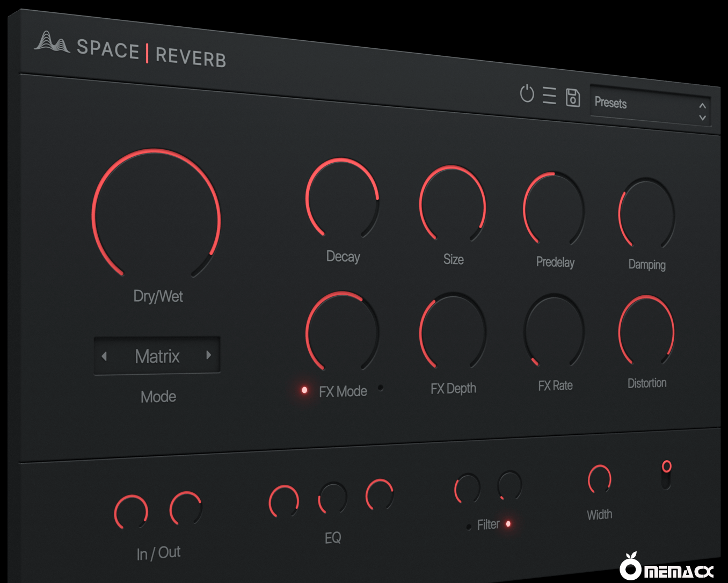This screenshot has width=728, height=583.
Task: Click the left arrow on Mode selector
Action: [105, 356]
